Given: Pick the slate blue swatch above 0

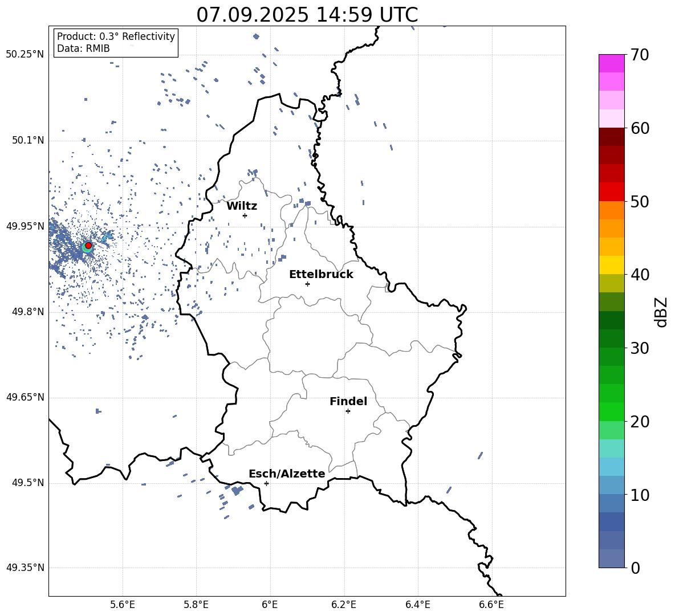Looking at the screenshot, I should point(611,558).
